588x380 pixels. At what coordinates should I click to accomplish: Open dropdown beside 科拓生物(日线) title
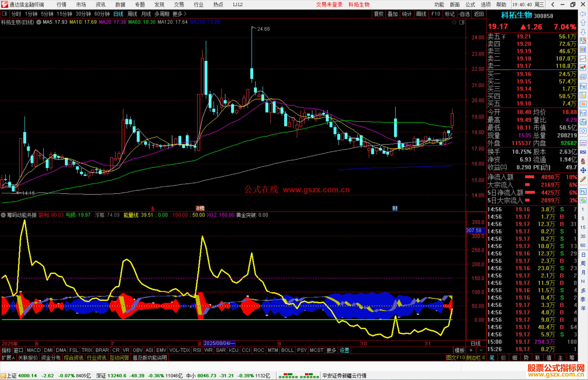39,22
